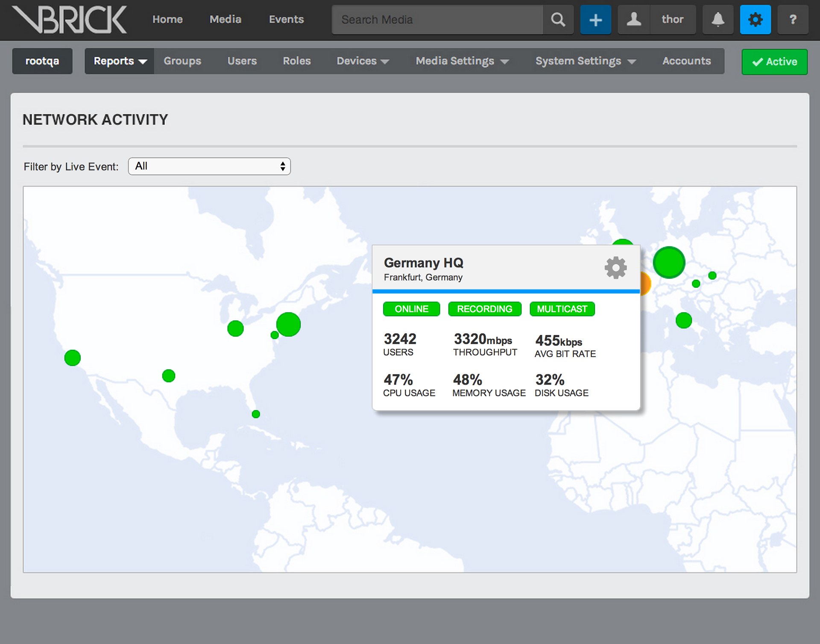
Task: Click the blue plus add button
Action: point(595,20)
